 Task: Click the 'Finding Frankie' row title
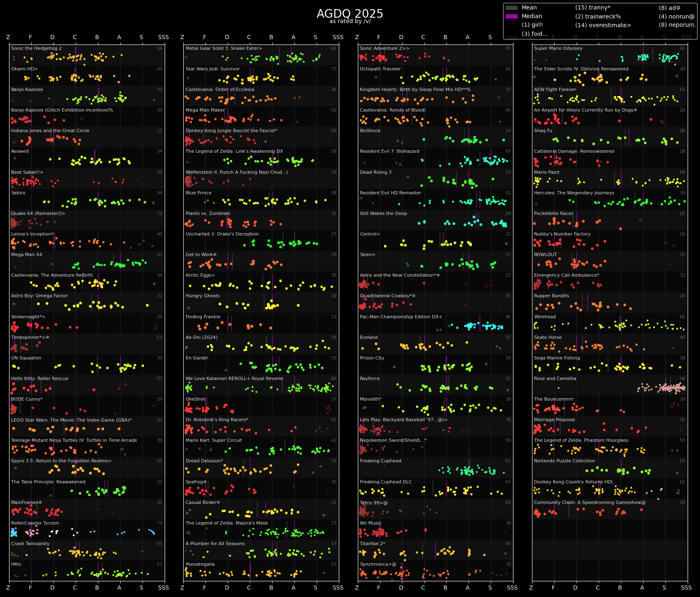203,317
